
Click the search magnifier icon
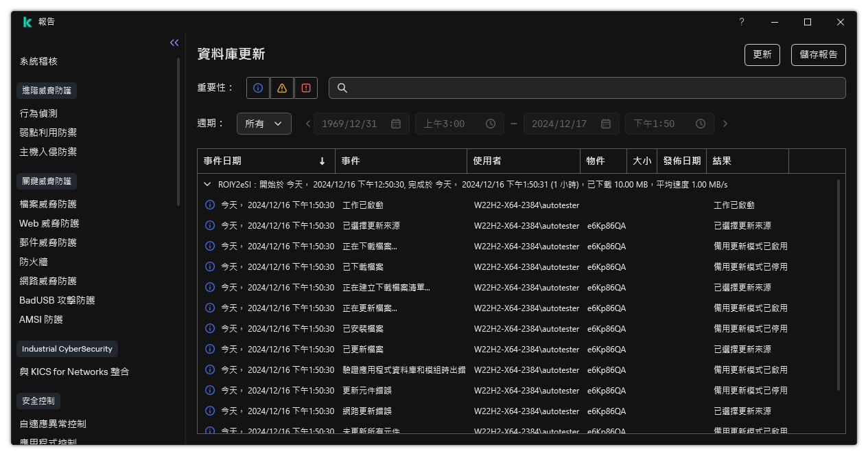[x=342, y=88]
